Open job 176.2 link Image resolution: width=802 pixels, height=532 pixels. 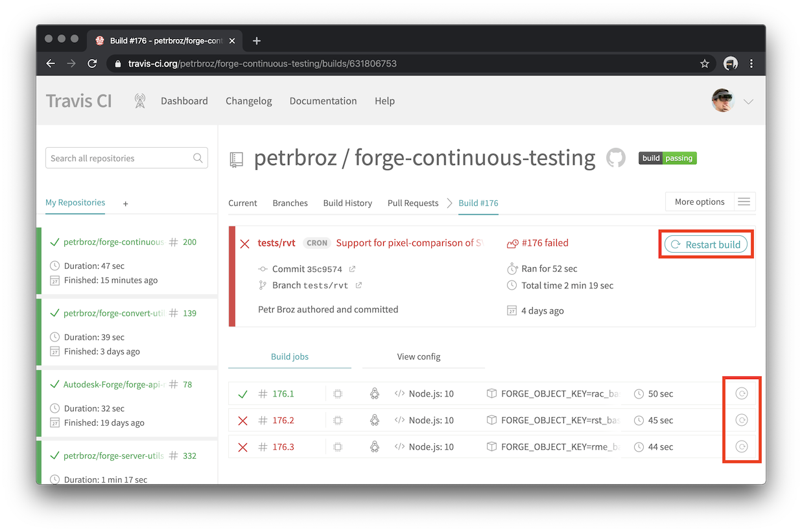point(283,421)
